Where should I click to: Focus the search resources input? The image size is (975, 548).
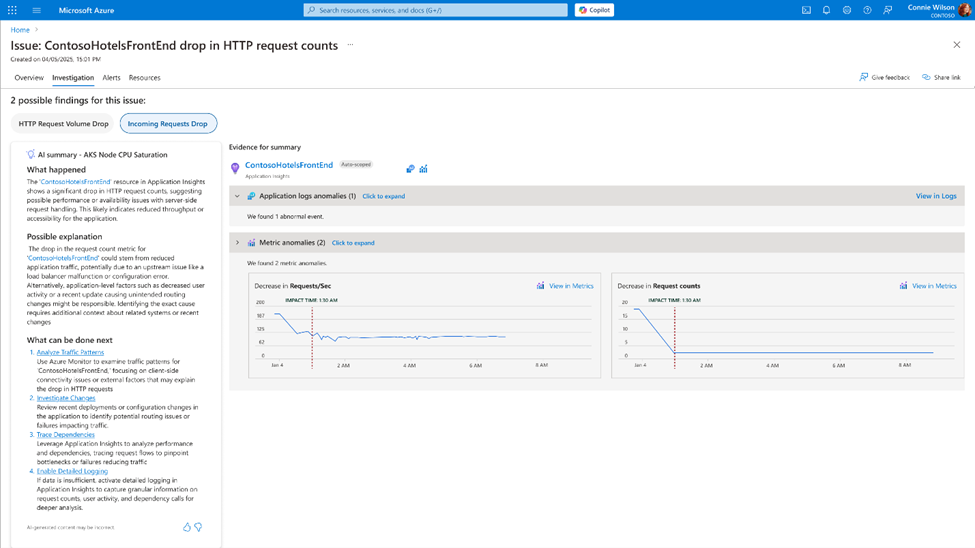point(435,10)
